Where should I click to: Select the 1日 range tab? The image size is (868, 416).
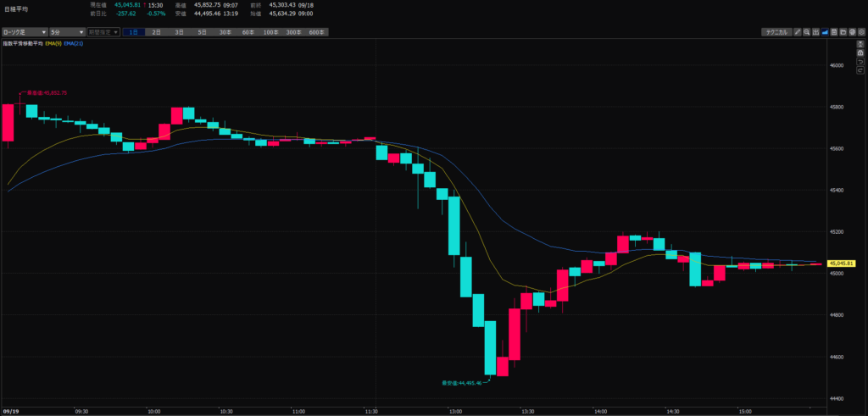click(134, 32)
